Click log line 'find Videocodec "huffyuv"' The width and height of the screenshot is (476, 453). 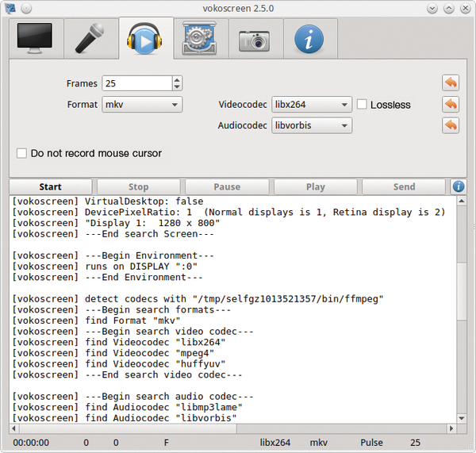coord(119,364)
